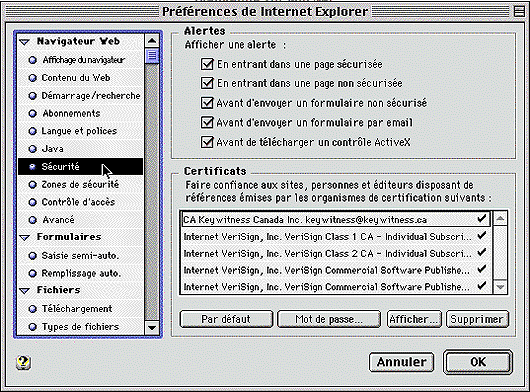This screenshot has height=392, width=530.
Task: Toggle trust checkmark for VeriSign Class 2 CA
Action: click(x=482, y=252)
